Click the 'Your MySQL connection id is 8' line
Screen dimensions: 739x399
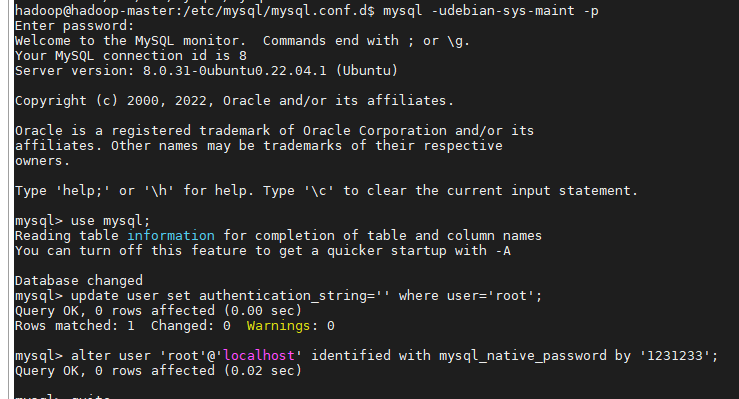coord(131,56)
